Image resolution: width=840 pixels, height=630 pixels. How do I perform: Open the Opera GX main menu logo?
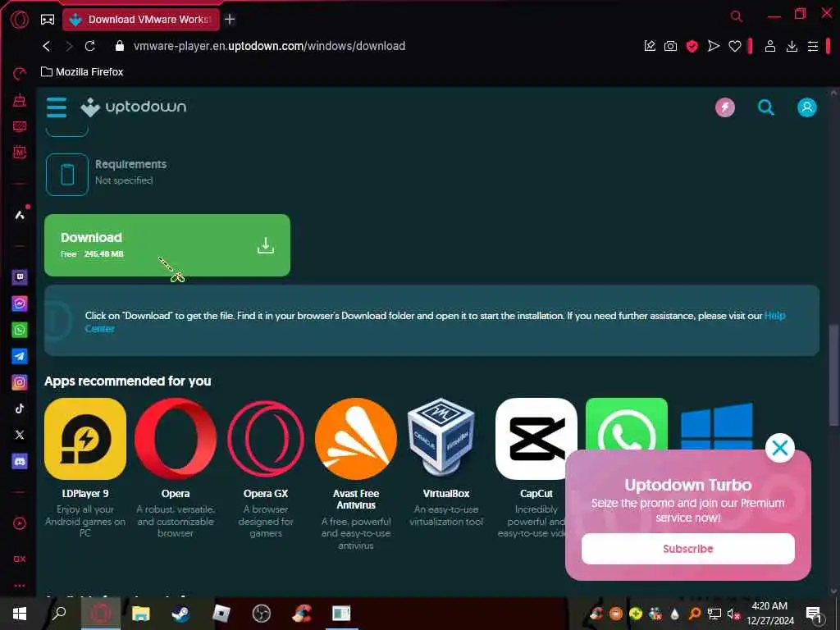pos(20,20)
